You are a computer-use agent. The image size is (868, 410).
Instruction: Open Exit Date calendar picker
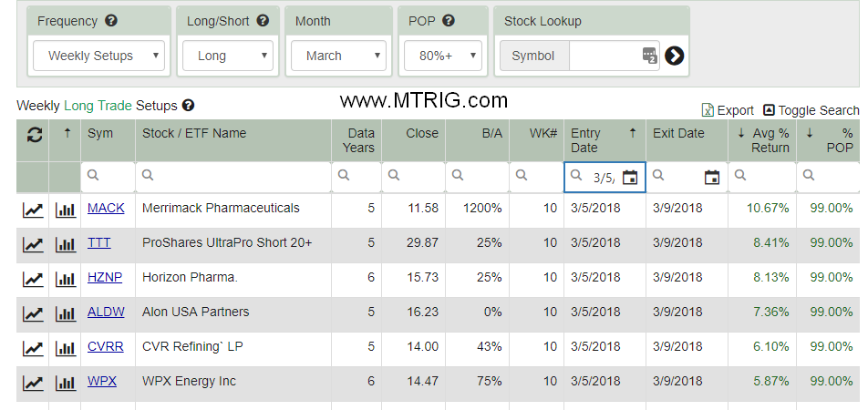[712, 178]
